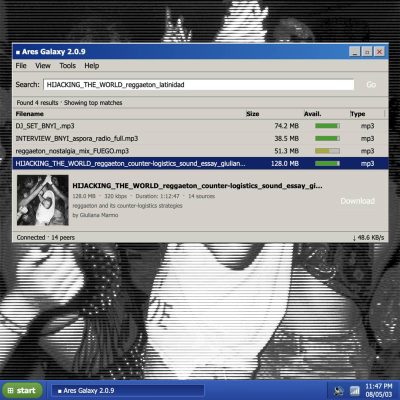Click Ares Galaxy 2.0.9 taskbar item

click(128, 390)
